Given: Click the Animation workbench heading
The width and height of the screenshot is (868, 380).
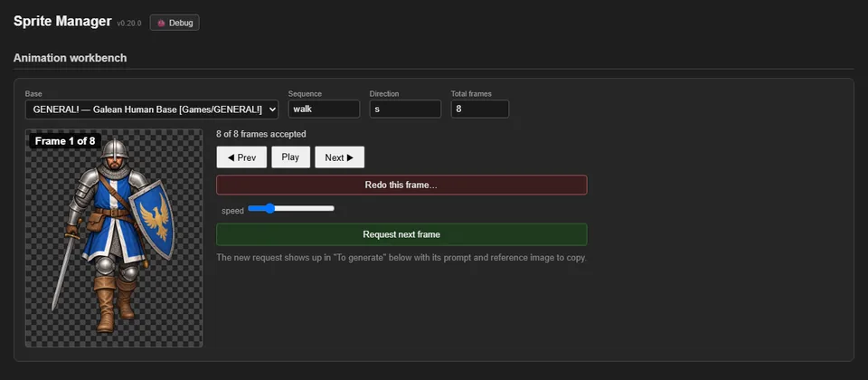Looking at the screenshot, I should pos(71,58).
